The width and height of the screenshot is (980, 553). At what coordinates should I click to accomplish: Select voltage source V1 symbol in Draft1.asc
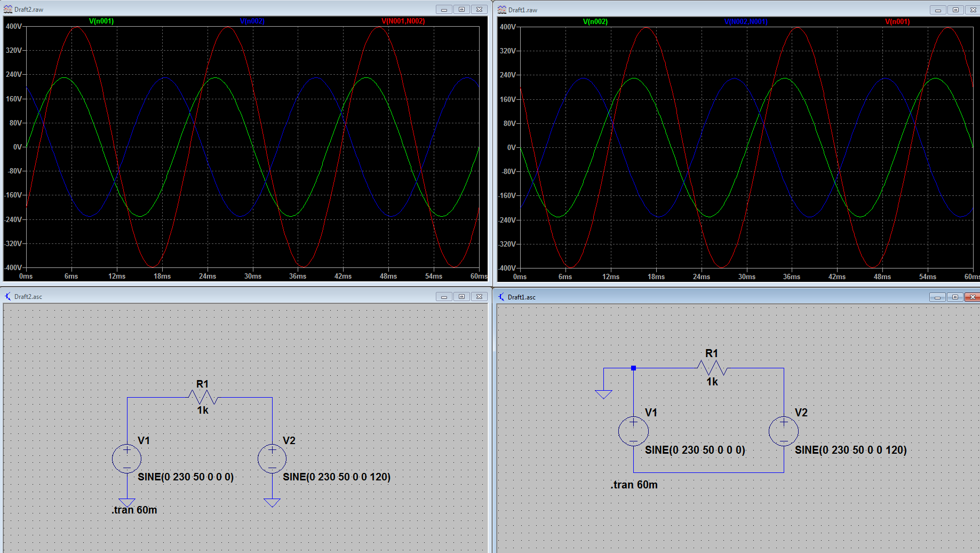pyautogui.click(x=633, y=431)
